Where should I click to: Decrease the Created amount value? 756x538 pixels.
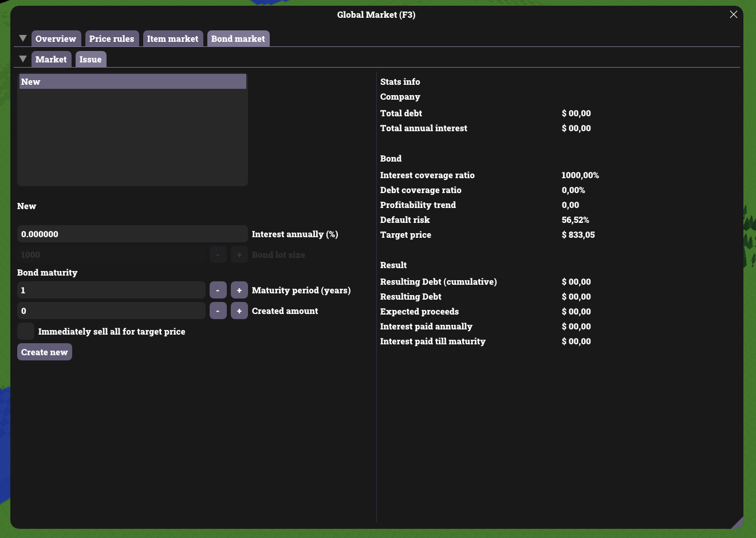218,311
